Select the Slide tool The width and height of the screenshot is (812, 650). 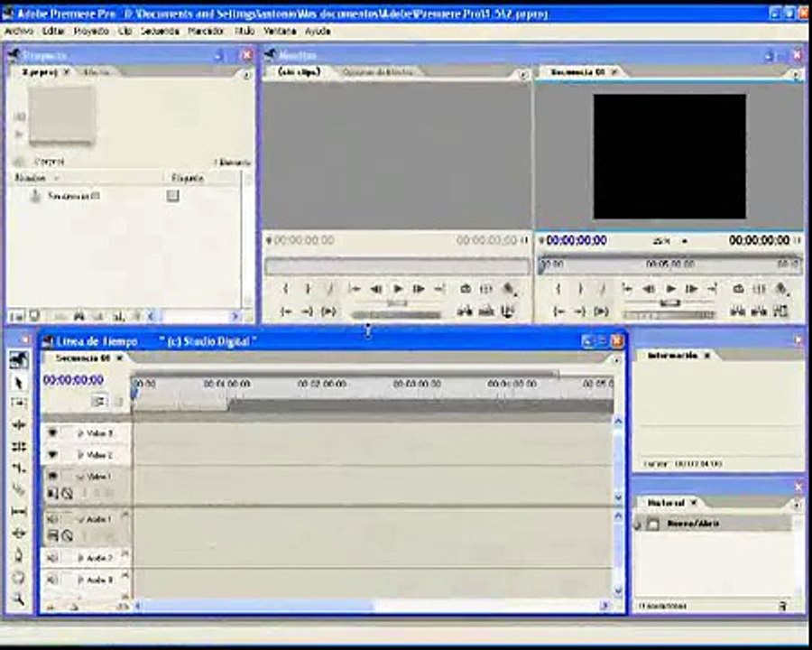point(19,533)
